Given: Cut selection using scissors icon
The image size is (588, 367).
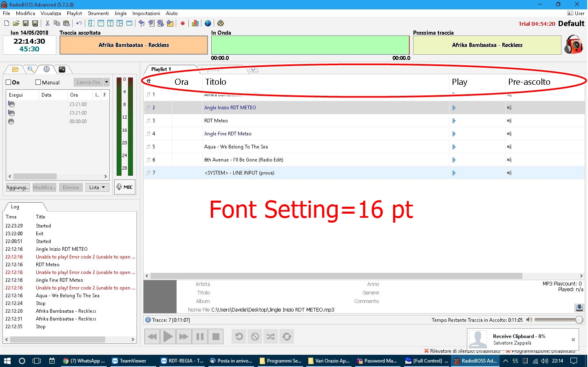Looking at the screenshot, I should click(47, 23).
